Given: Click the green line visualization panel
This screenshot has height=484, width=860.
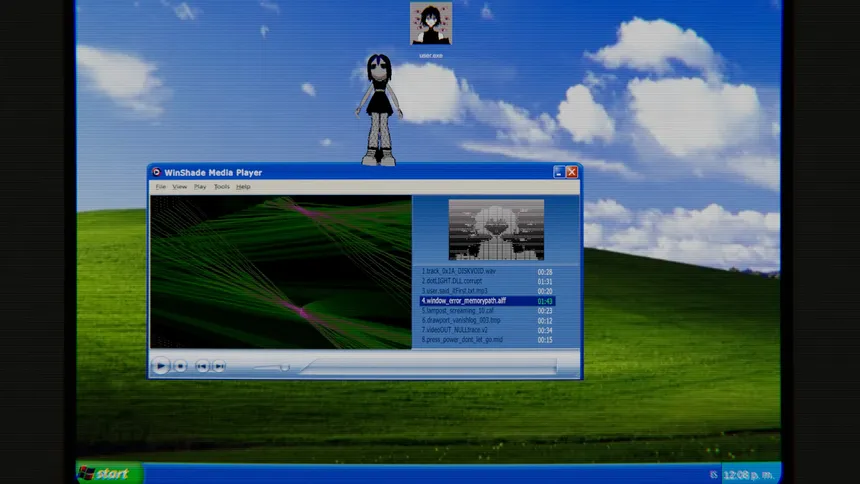Looking at the screenshot, I should click(281, 272).
